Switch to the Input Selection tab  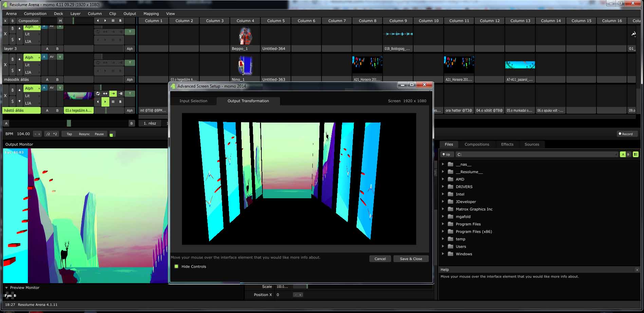[193, 101]
